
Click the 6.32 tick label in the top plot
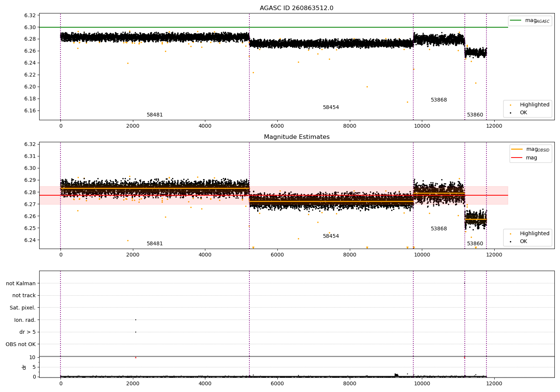[x=30, y=15]
